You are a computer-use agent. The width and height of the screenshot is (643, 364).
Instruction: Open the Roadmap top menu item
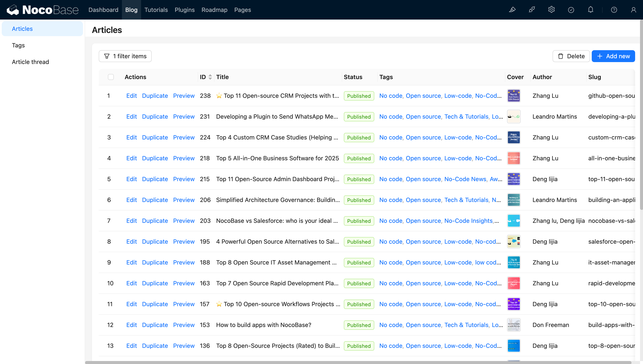[x=214, y=10]
